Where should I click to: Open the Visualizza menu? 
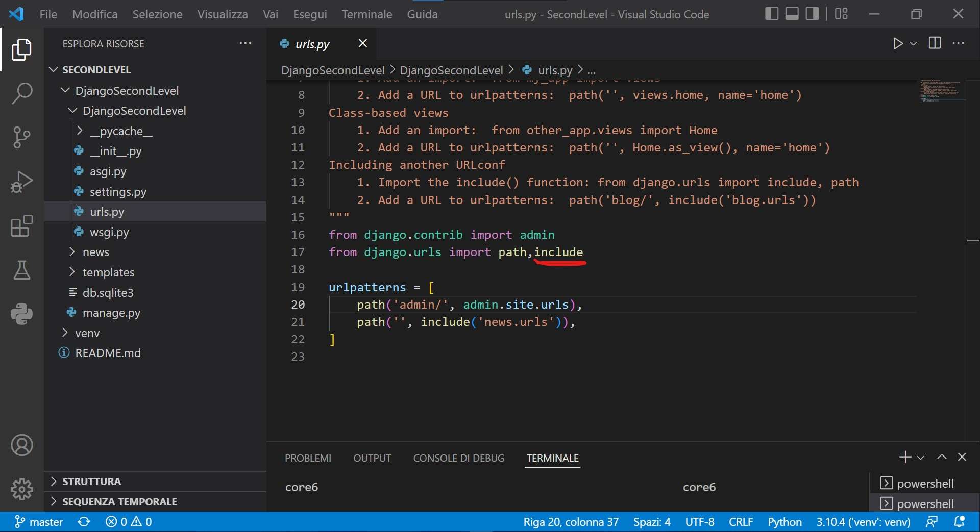pos(223,14)
